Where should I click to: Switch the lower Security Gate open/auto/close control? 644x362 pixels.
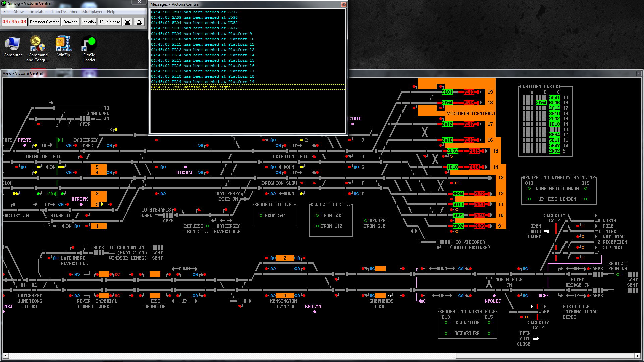coord(536,339)
